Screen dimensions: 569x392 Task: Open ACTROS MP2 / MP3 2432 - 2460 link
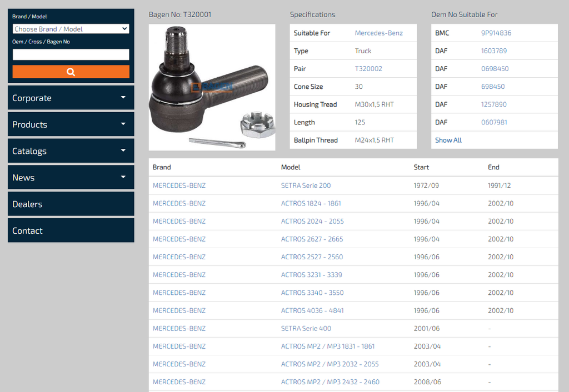[330, 382]
